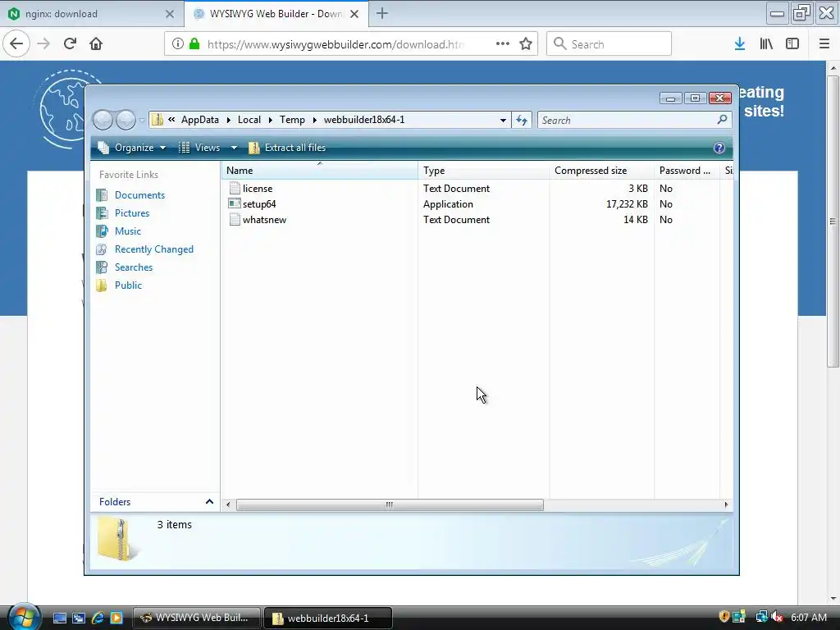The height and width of the screenshot is (630, 840).
Task: Open the Organize menu
Action: coord(132,148)
